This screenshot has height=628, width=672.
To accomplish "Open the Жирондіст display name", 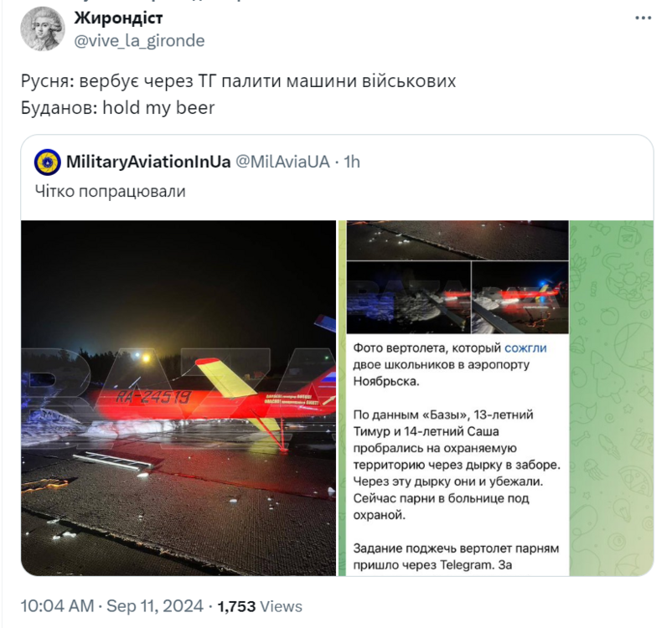I will (118, 18).
